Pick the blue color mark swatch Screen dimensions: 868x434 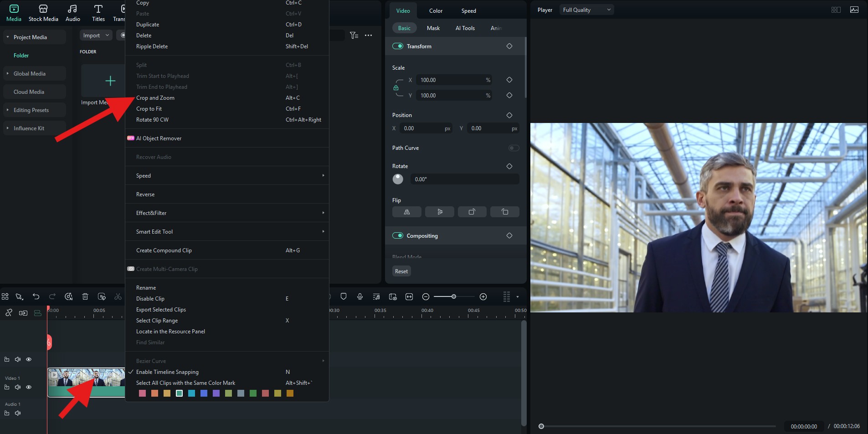tap(204, 393)
